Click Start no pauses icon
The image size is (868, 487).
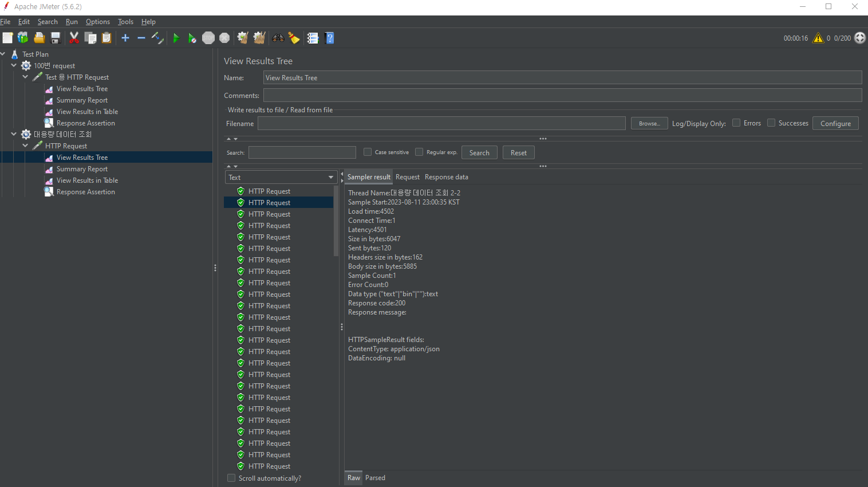[x=192, y=38]
